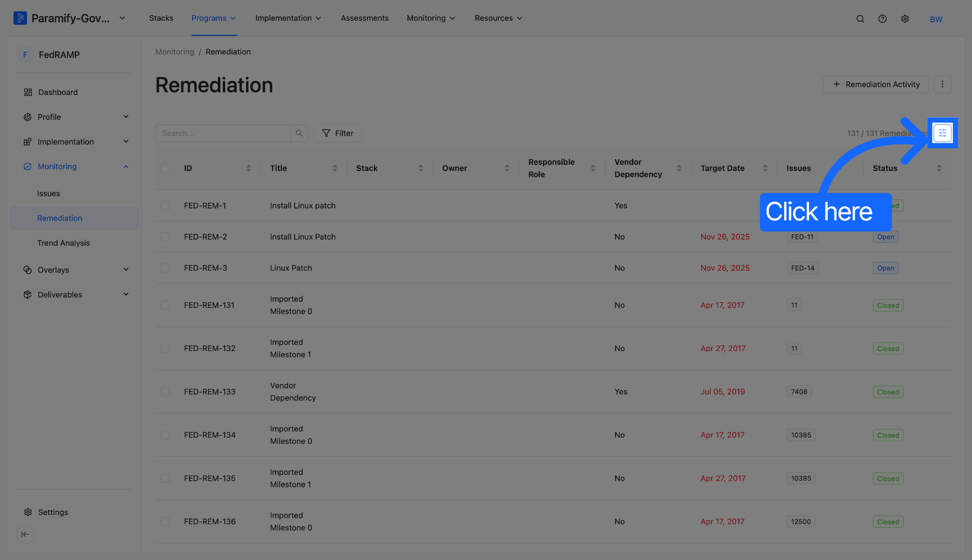
Task: Open the Implementation top menu dropdown
Action: pos(288,18)
